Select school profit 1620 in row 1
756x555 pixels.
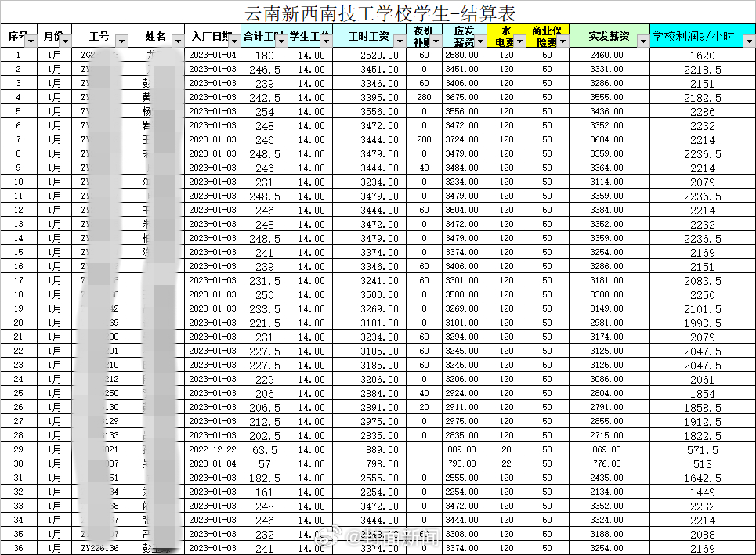703,56
